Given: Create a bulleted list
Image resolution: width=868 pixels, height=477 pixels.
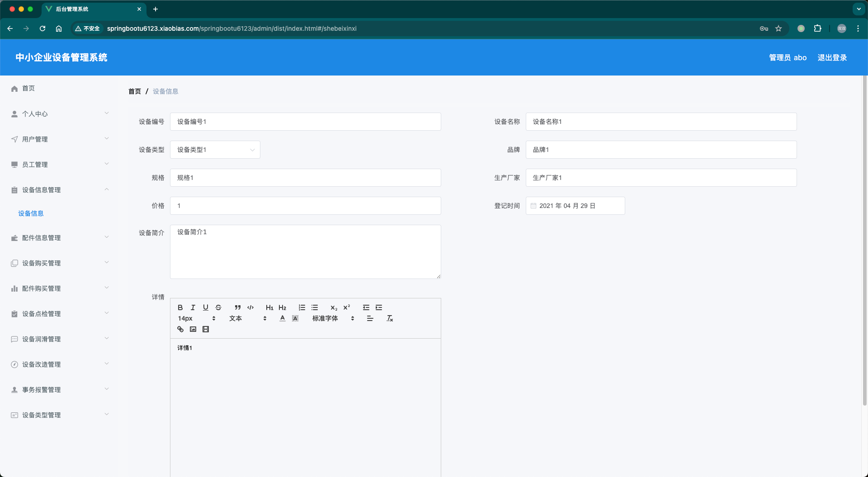Looking at the screenshot, I should point(315,307).
